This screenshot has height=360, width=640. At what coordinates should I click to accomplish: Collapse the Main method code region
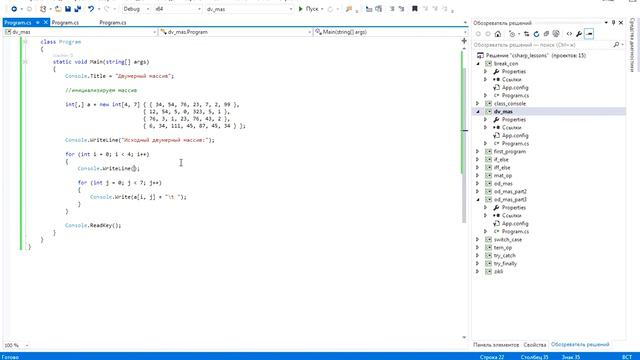click(25, 62)
